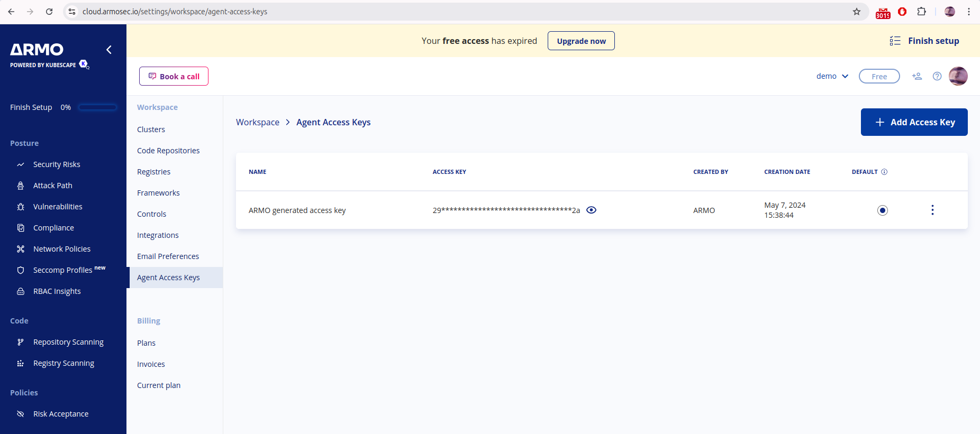
Task: Click the Seccomp Profiles shield icon
Action: coord(21,270)
